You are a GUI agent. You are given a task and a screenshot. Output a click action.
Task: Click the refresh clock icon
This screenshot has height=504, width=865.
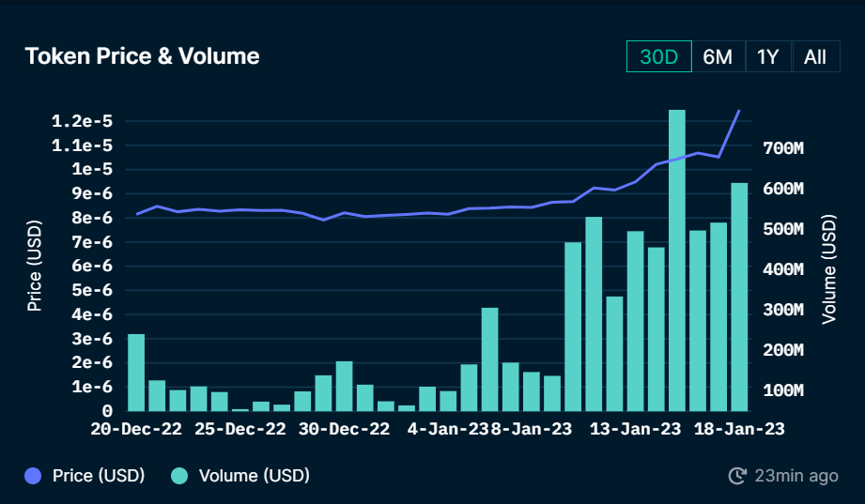(737, 475)
